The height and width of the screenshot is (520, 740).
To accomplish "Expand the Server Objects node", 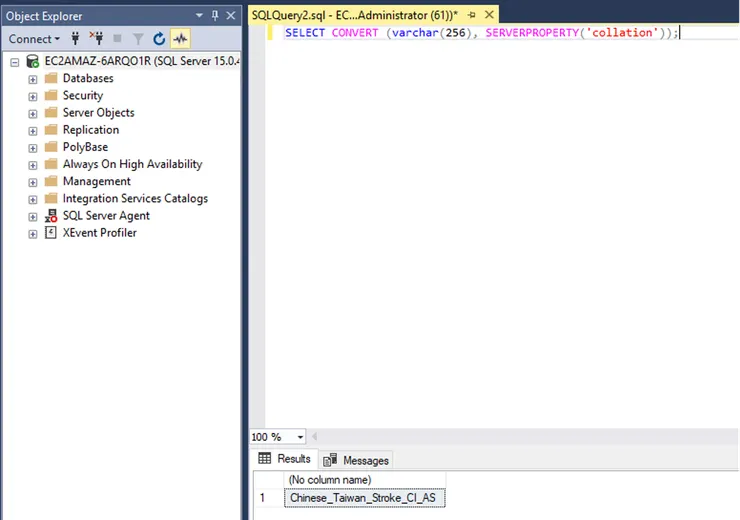I will [x=33, y=114].
